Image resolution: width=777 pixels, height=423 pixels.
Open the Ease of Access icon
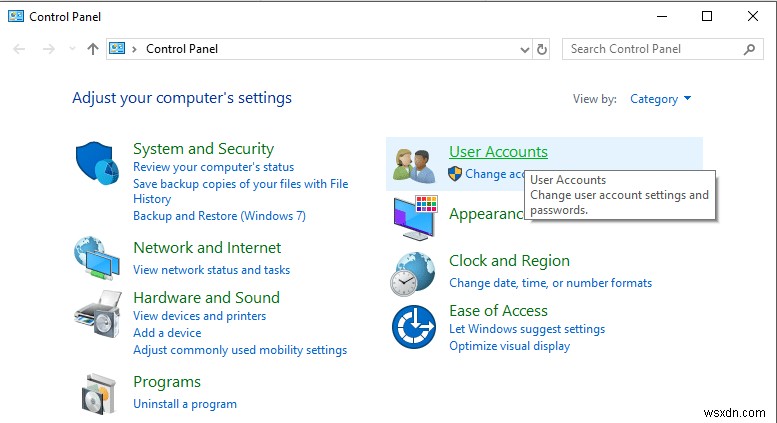click(414, 327)
